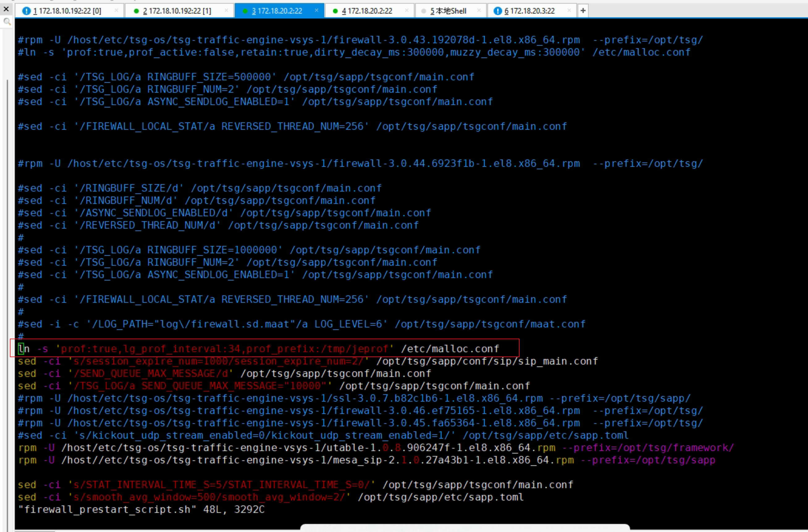Click the search magnifier icon in left sidebar

click(7, 22)
